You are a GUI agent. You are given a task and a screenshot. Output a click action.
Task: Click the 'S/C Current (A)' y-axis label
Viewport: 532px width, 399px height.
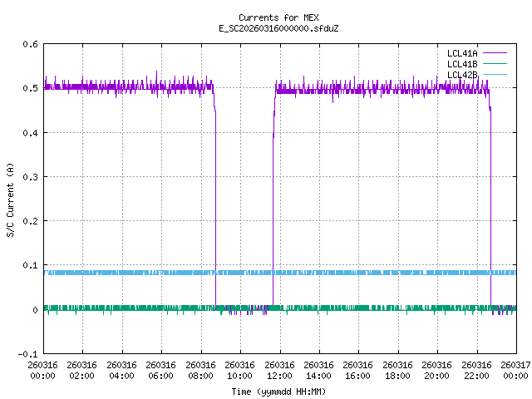click(x=11, y=199)
